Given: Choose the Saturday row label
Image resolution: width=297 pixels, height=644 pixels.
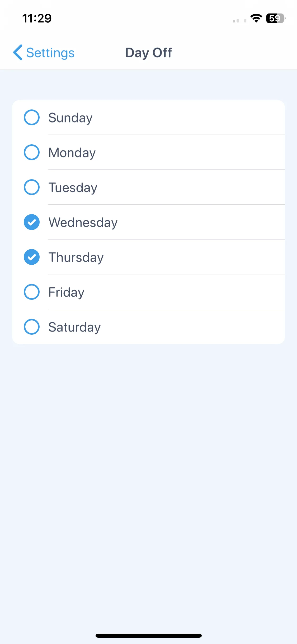Looking at the screenshot, I should [75, 327].
